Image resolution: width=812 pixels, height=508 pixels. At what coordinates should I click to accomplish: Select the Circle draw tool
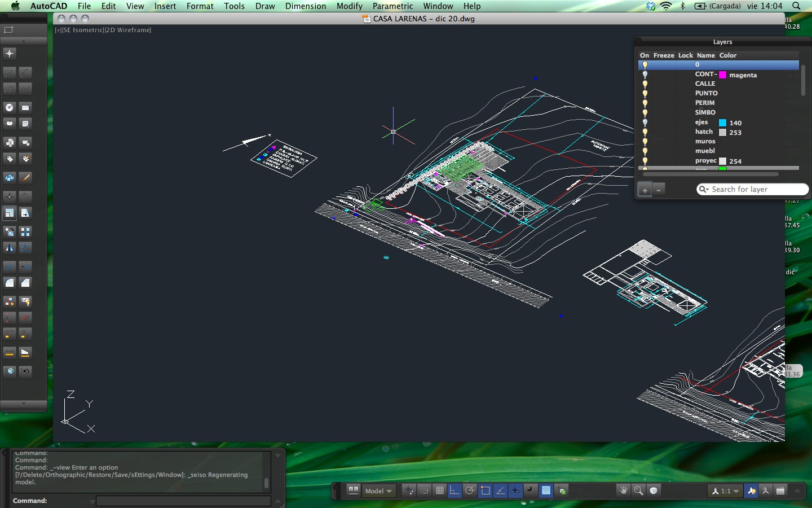(10, 107)
